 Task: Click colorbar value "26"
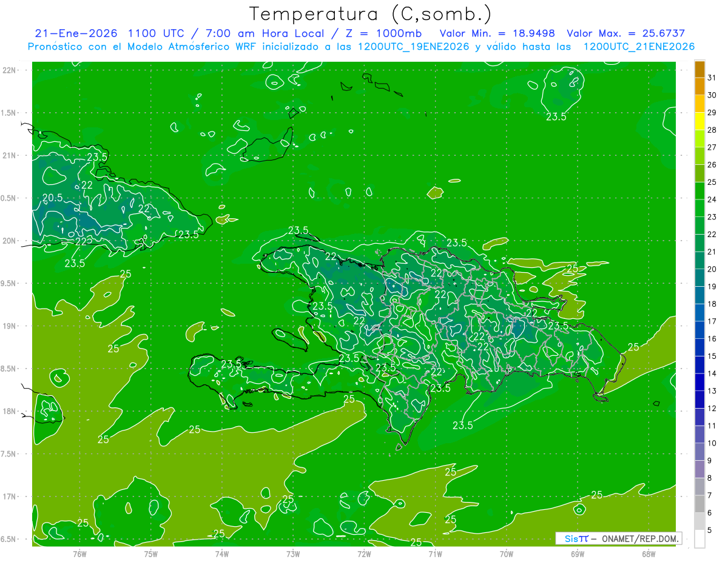(712, 165)
